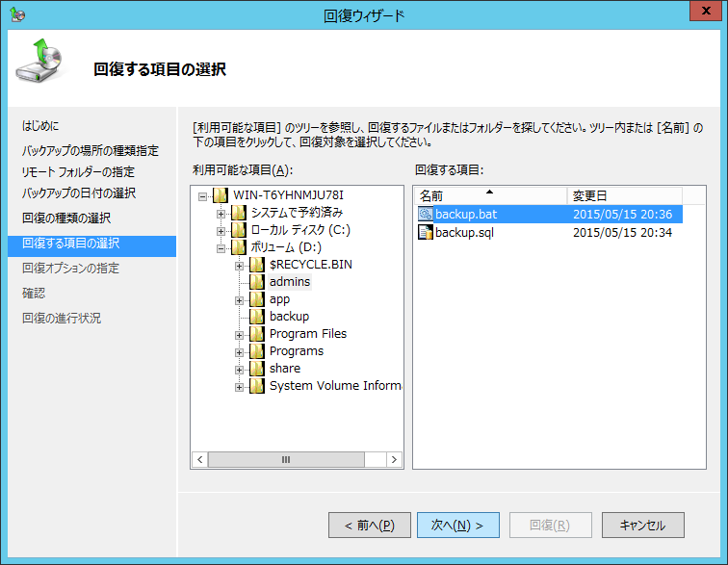Click the Program Files folder icon

(x=257, y=334)
